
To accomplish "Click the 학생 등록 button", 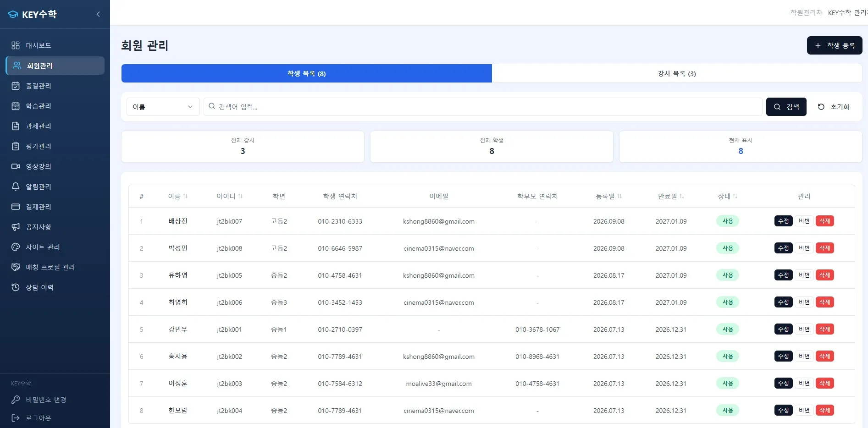I will tap(835, 45).
